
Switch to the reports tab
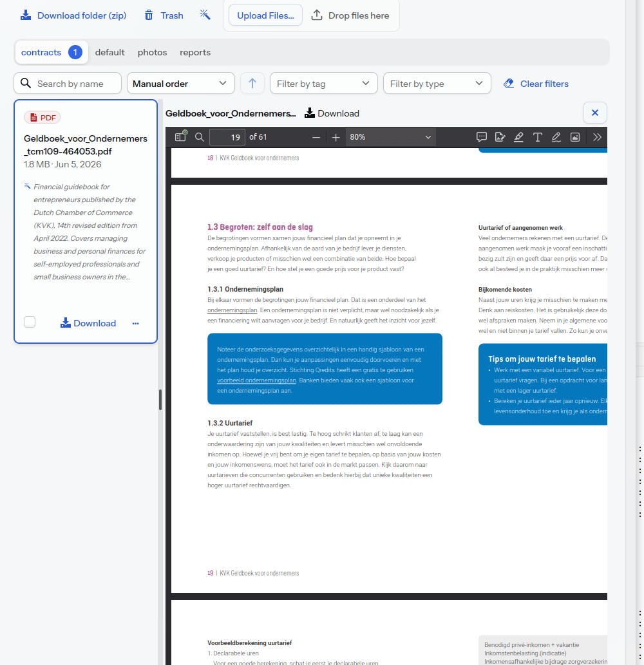click(195, 52)
